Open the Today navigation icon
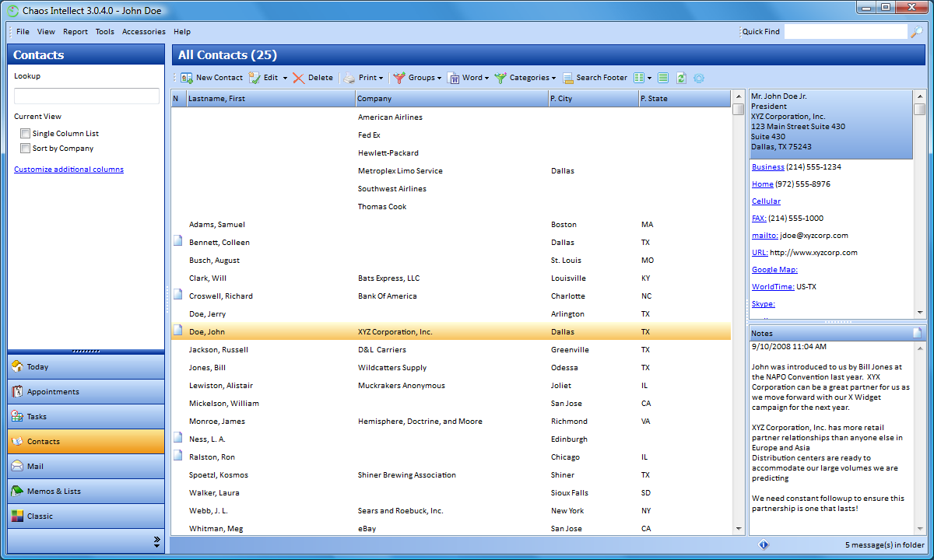Viewport: 934px width, 560px height. pos(17,366)
